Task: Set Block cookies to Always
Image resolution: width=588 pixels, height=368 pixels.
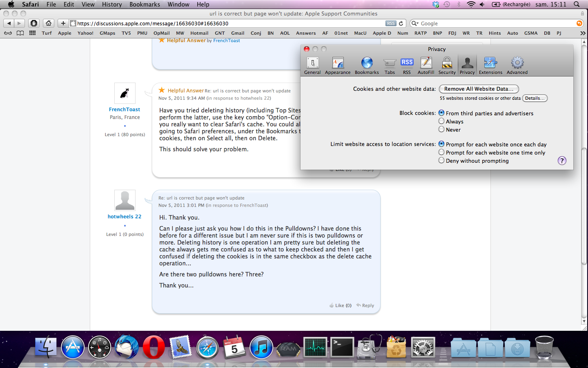Action: (441, 121)
